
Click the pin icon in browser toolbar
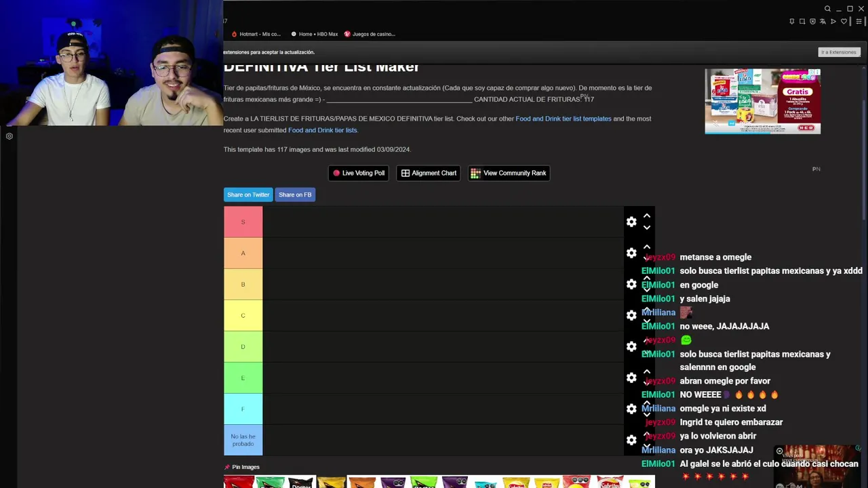[x=791, y=22]
